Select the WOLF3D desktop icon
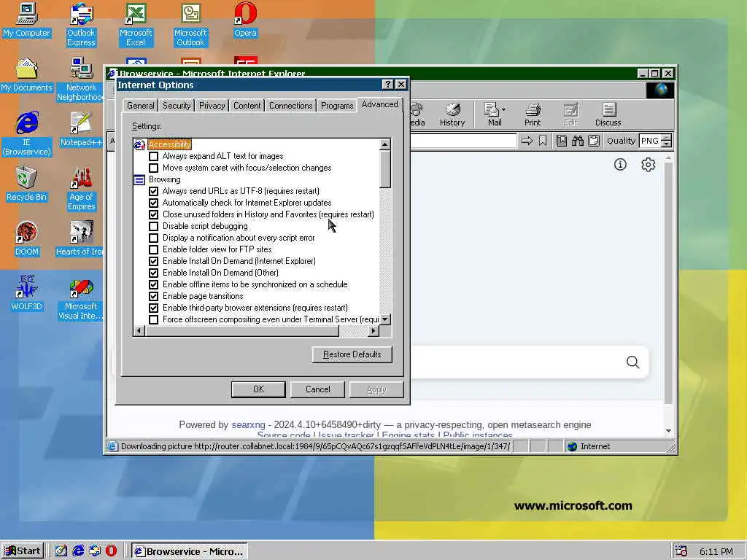747x560 pixels. click(27, 293)
